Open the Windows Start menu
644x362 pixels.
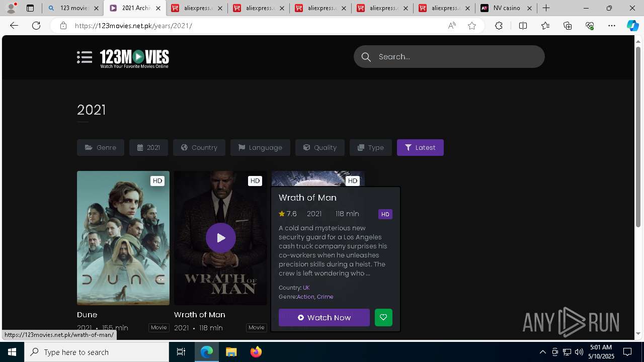[x=12, y=352]
